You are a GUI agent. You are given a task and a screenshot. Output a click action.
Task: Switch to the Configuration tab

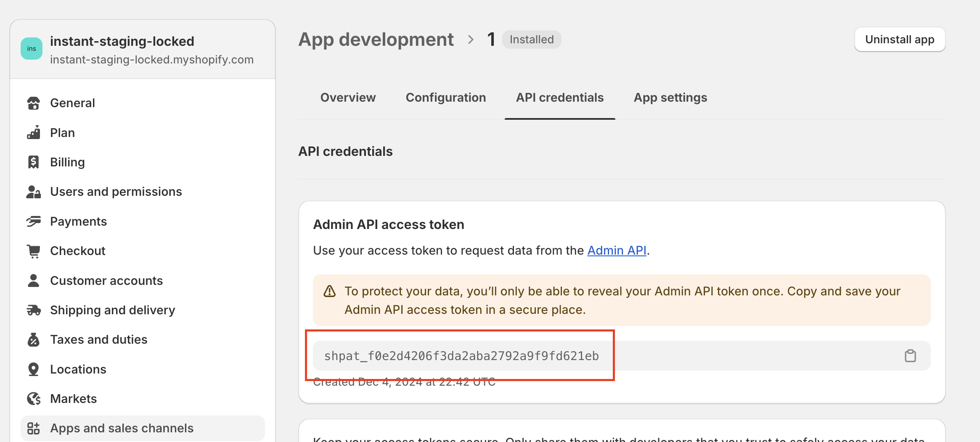[x=446, y=97]
